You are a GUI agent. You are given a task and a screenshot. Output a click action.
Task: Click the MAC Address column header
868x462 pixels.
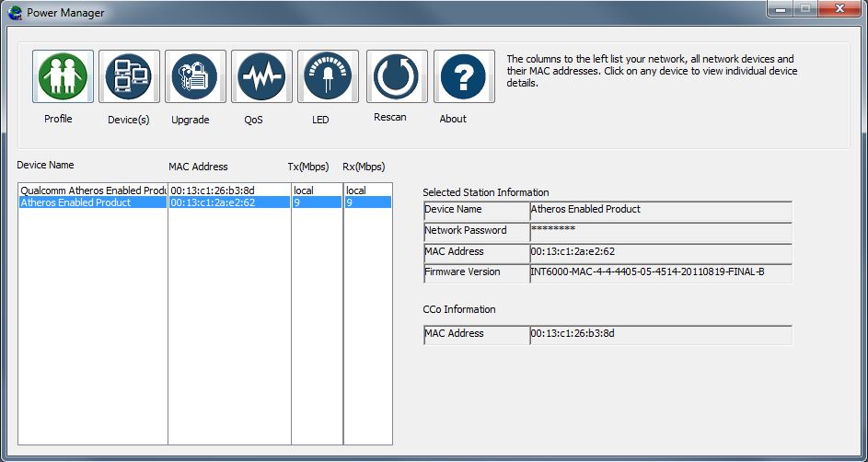pos(198,167)
